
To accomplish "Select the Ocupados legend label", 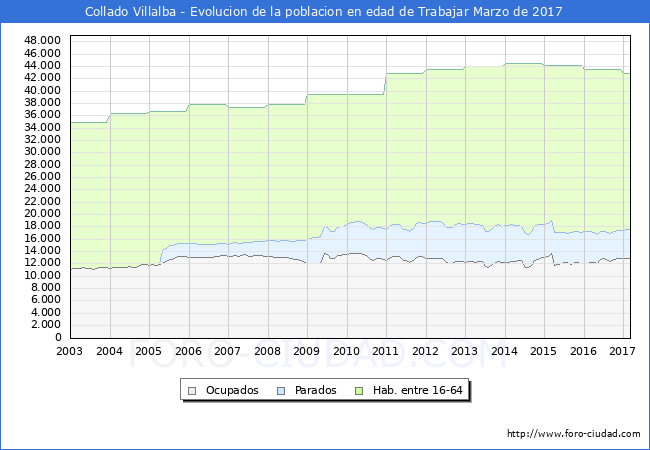I will (232, 390).
